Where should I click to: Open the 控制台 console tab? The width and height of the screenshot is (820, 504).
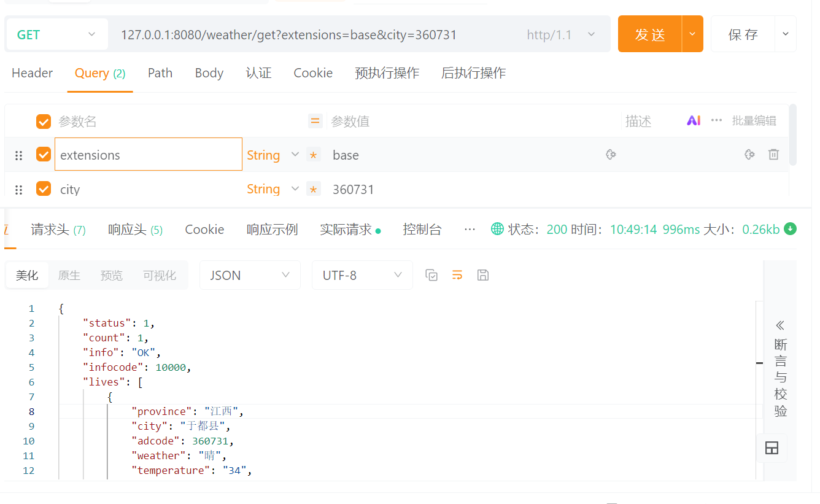[422, 228]
